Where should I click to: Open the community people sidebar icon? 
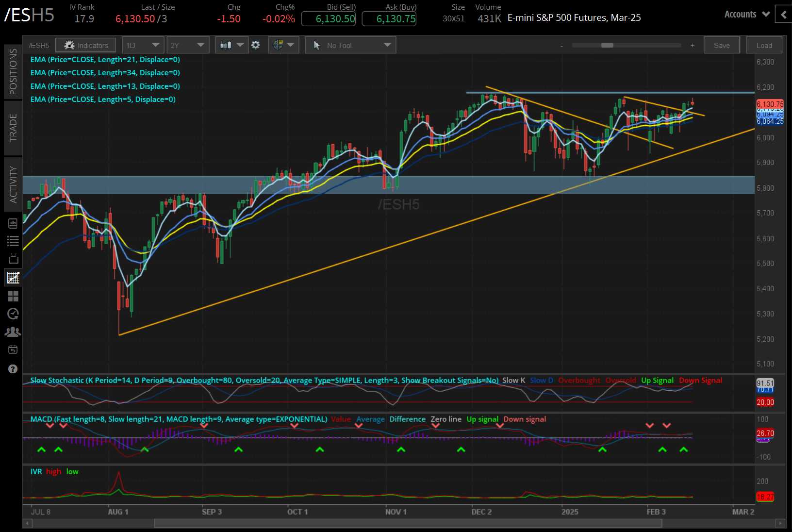click(13, 332)
